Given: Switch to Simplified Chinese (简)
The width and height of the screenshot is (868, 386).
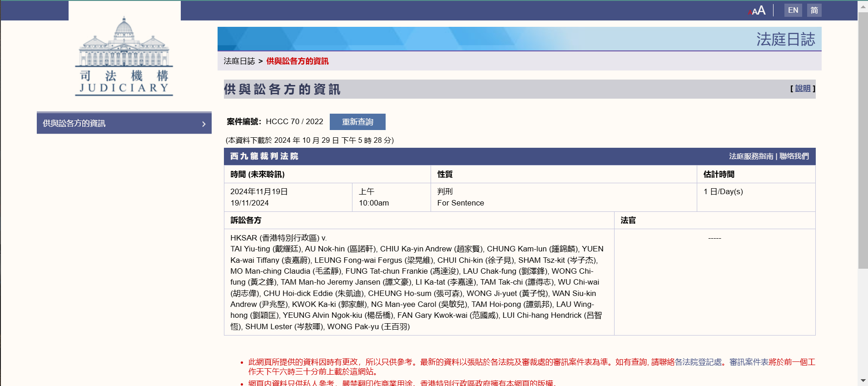Looking at the screenshot, I should click(x=814, y=10).
